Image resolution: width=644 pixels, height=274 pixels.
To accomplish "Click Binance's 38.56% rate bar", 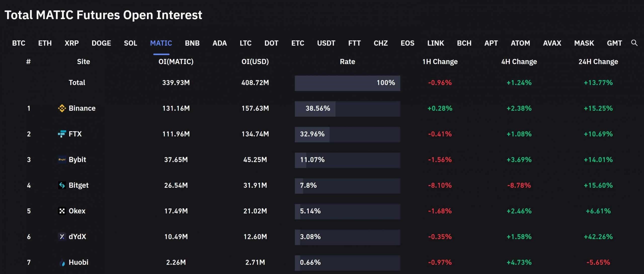I will coord(347,109).
